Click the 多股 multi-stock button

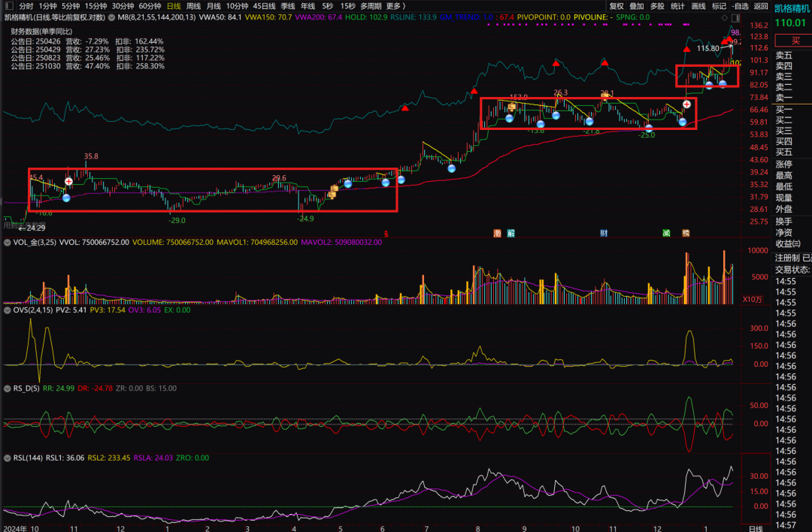coord(657,6)
